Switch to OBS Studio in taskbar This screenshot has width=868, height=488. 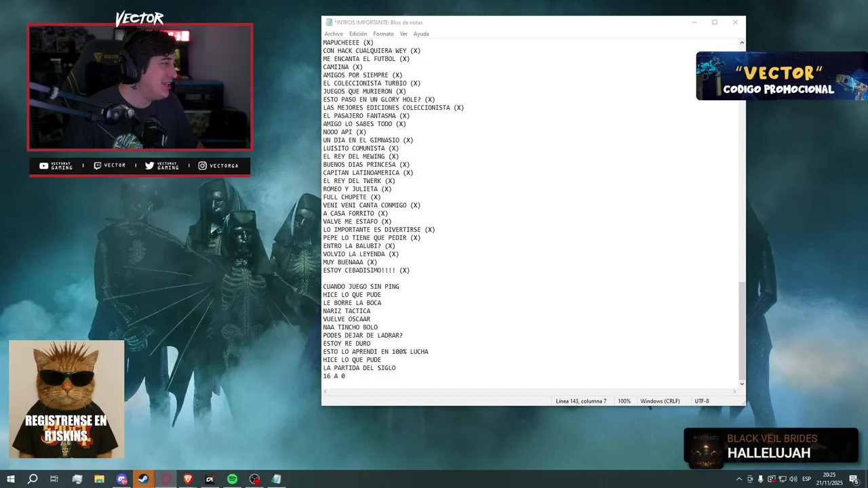[254, 479]
